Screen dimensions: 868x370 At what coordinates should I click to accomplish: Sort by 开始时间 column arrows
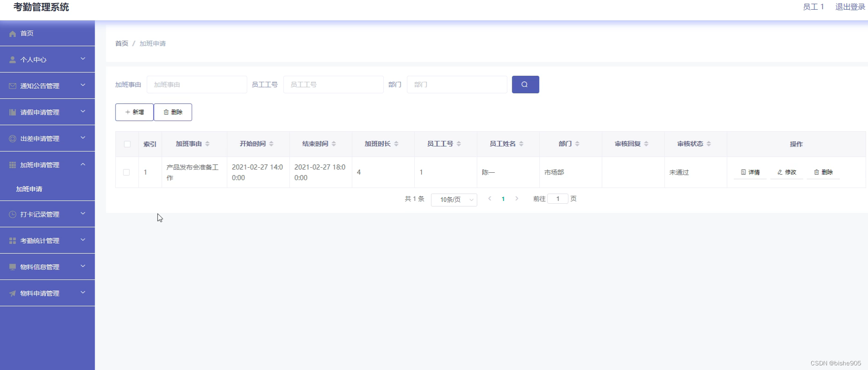point(271,144)
